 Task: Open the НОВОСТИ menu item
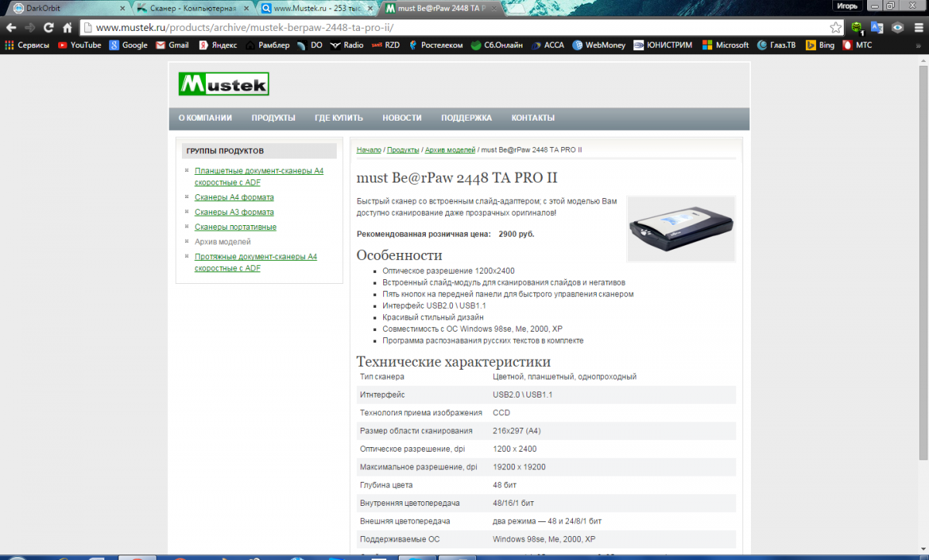(402, 118)
